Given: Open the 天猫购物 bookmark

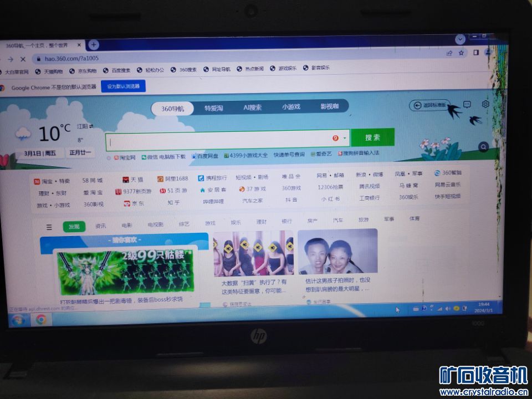Looking at the screenshot, I should click(49, 71).
